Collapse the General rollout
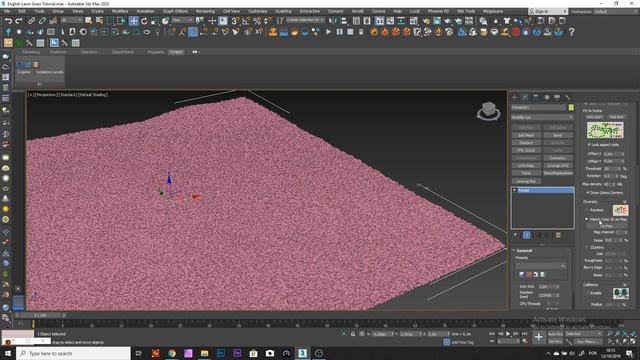 pos(524,251)
